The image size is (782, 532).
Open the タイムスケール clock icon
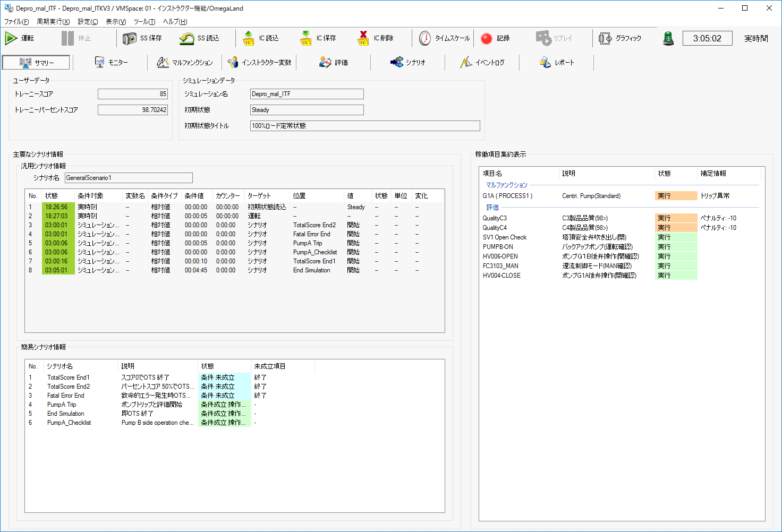tap(425, 38)
